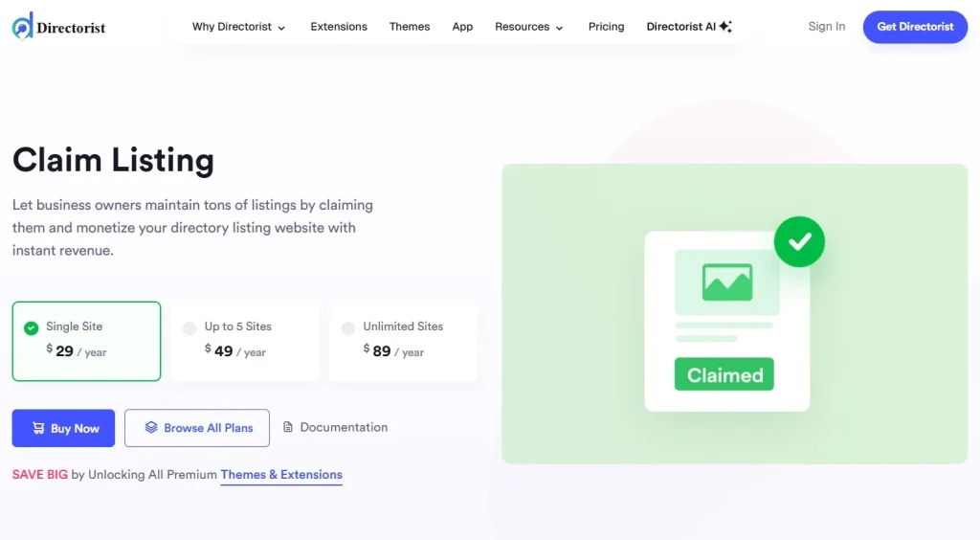Screen dimensions: 980x540
Task: Click the Directorist wordmark text
Action: pos(71,28)
